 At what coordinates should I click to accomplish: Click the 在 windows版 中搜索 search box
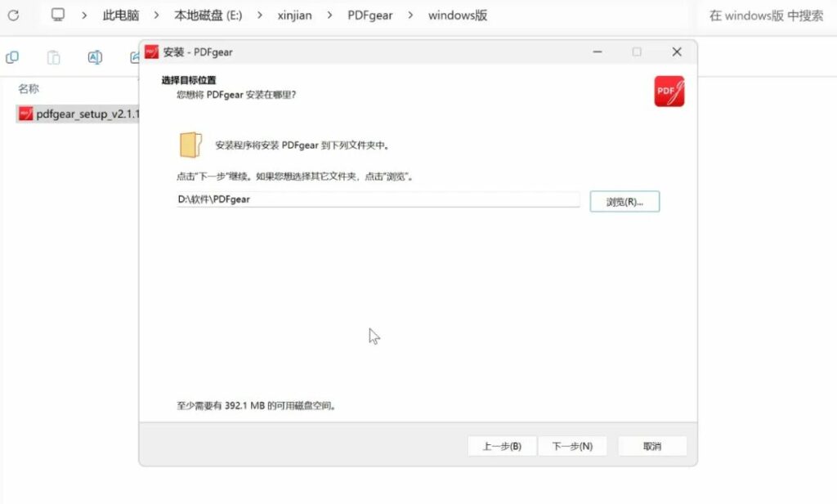(765, 16)
